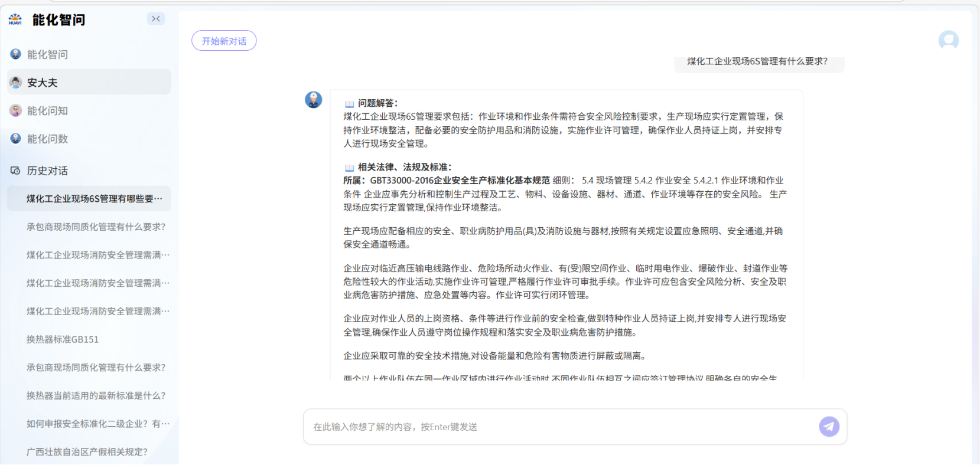Collapse the sidebar with the arrows icon
Viewport: 980px width, 465px height.
[156, 19]
